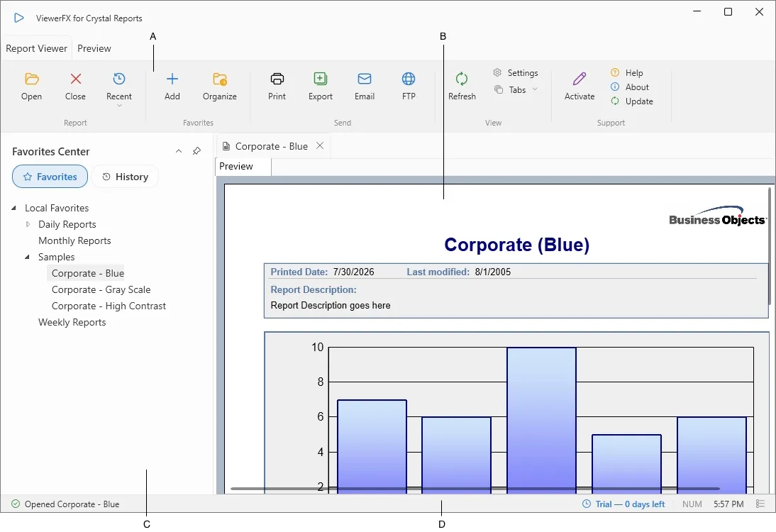Maximize the ViewerFX window
Image resolution: width=776 pixels, height=532 pixels.
click(728, 11)
